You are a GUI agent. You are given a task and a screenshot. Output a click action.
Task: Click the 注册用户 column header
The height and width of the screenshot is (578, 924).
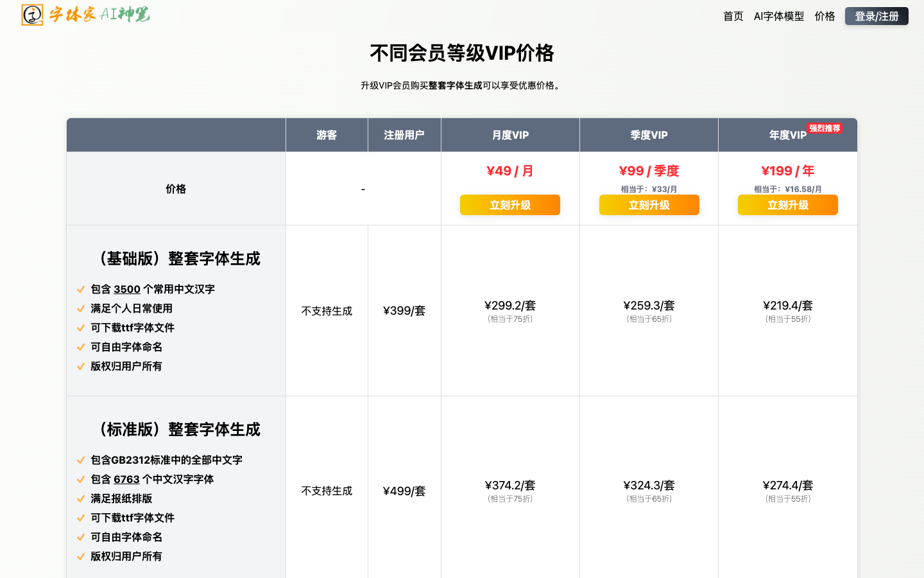click(404, 135)
